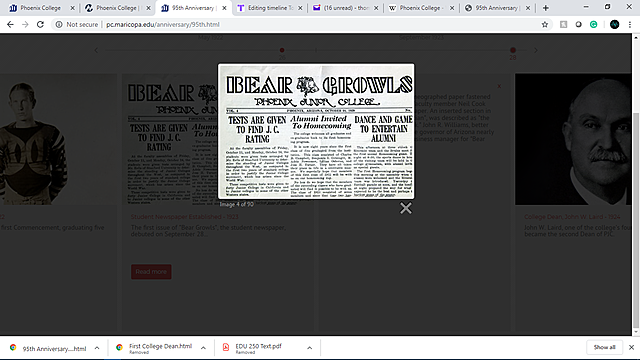This screenshot has height=360, width=640.
Task: Open College Dean John W. Laird link
Action: pos(572,217)
